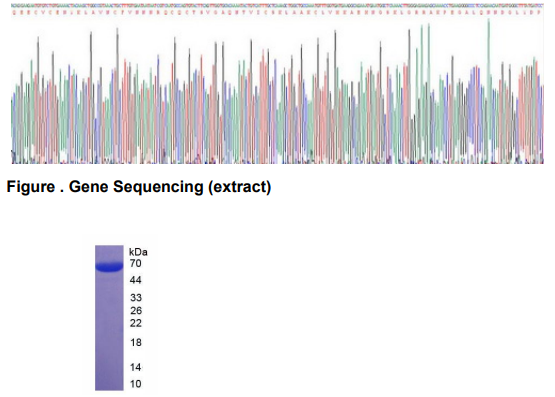Click the 'kDa' unit label
555x397 pixels.
tap(138, 252)
